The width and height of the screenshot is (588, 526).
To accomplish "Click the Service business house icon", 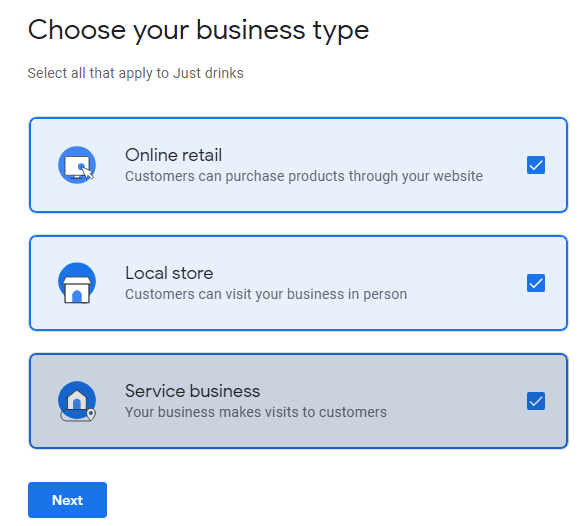I will point(77,401).
